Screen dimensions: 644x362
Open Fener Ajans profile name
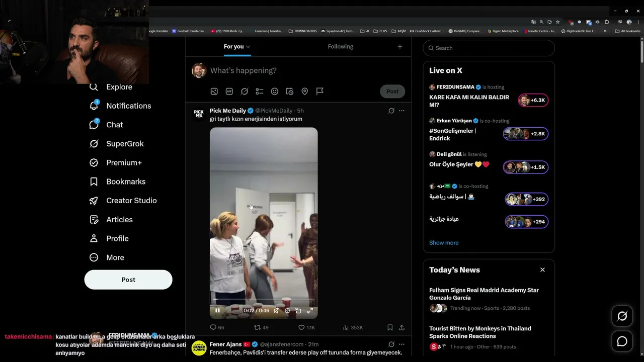(226, 344)
